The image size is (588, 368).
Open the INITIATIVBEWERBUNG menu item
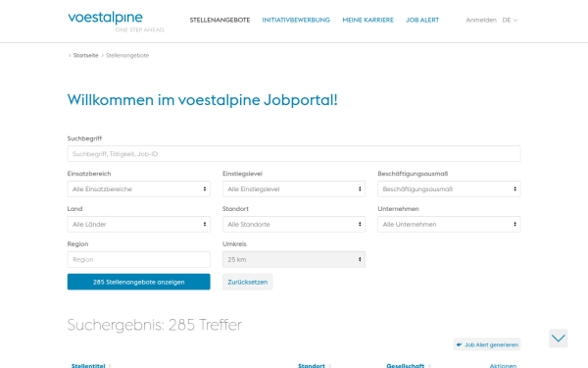tap(296, 20)
